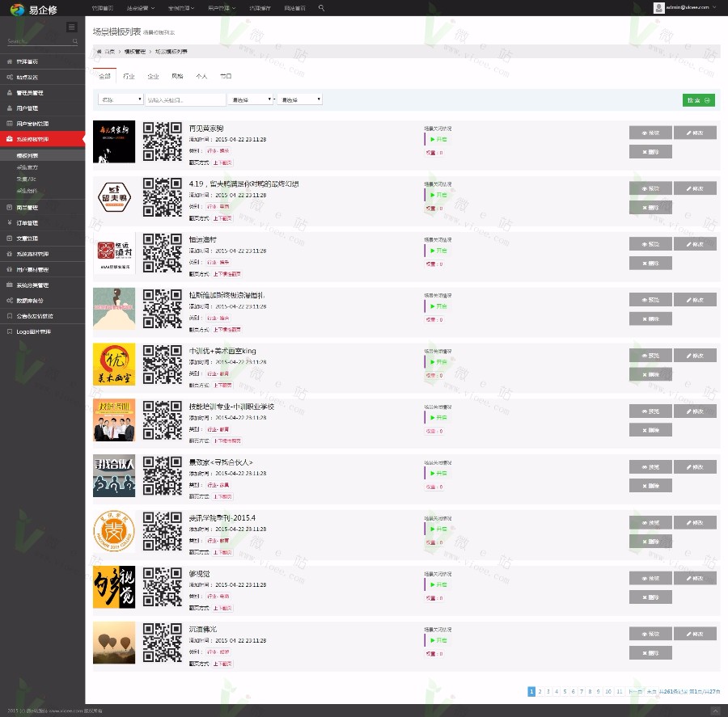Collapse sidebar with the hamburger icon
Screen dimensions: 728x717
pyautogui.click(x=71, y=27)
